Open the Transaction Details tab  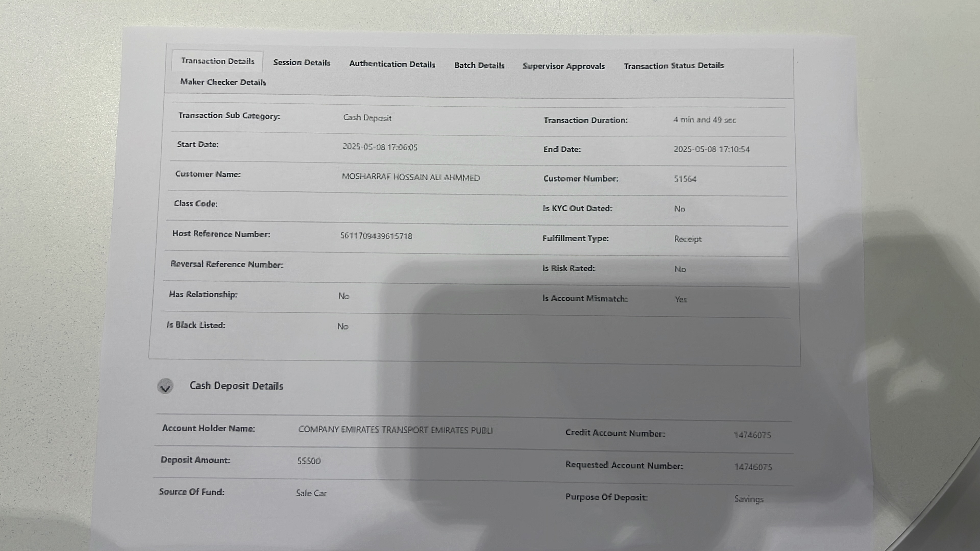217,61
